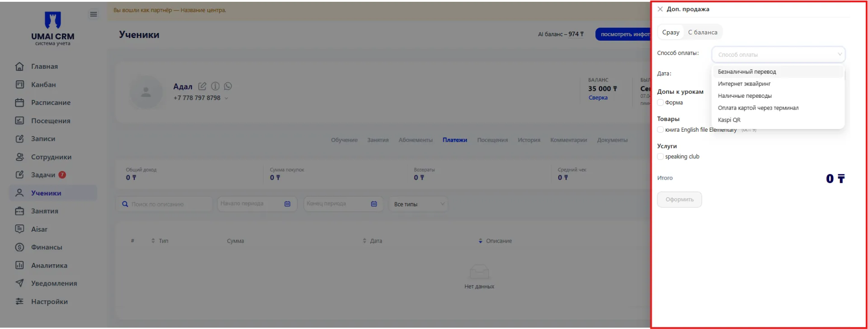
Task: Select Интернет эквайринг option
Action: pyautogui.click(x=778, y=84)
